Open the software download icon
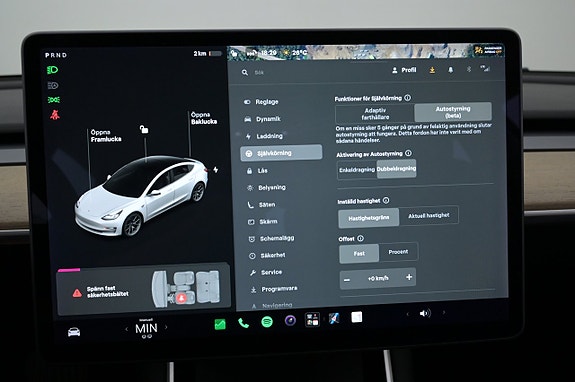The height and width of the screenshot is (382, 575). (432, 70)
